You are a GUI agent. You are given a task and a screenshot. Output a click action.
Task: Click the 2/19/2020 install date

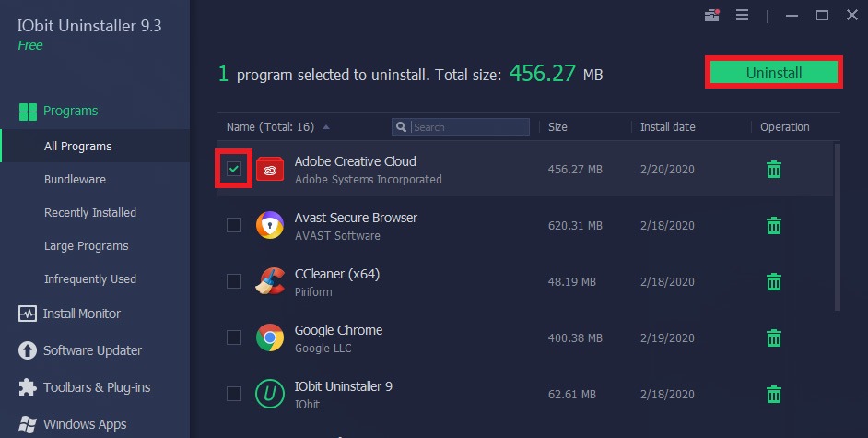[667, 337]
